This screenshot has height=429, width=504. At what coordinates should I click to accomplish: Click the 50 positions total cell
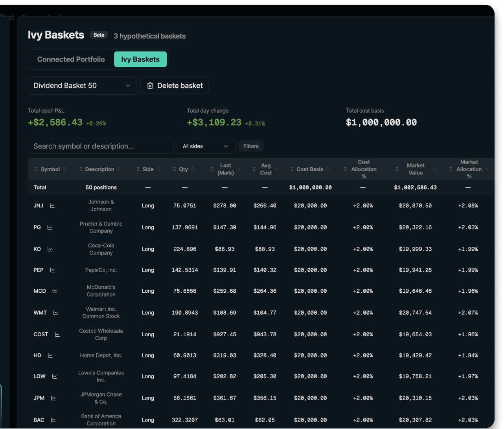click(x=101, y=187)
